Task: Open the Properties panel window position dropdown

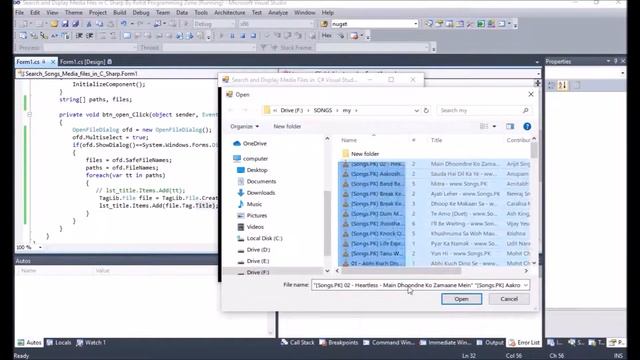Action: pyautogui.click(x=608, y=61)
